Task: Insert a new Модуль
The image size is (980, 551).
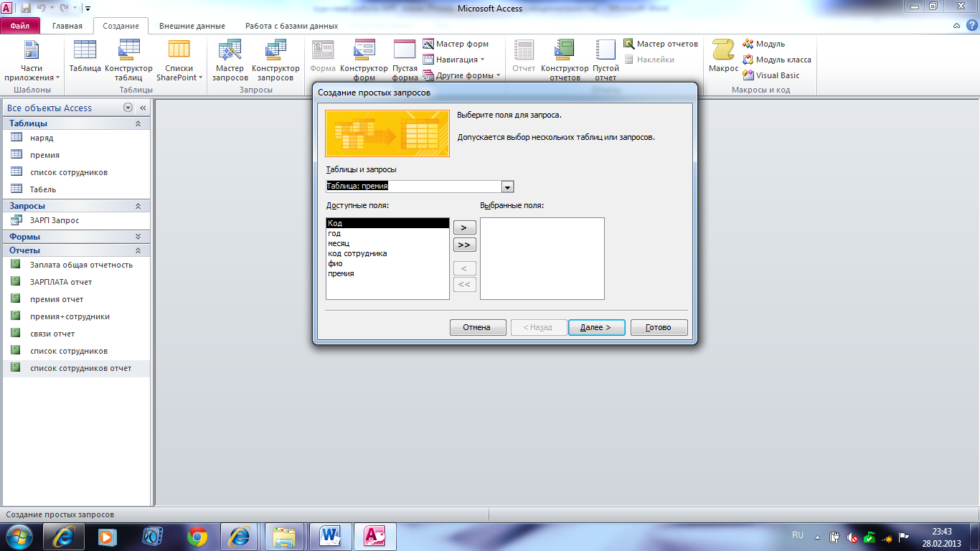Action: tap(764, 44)
